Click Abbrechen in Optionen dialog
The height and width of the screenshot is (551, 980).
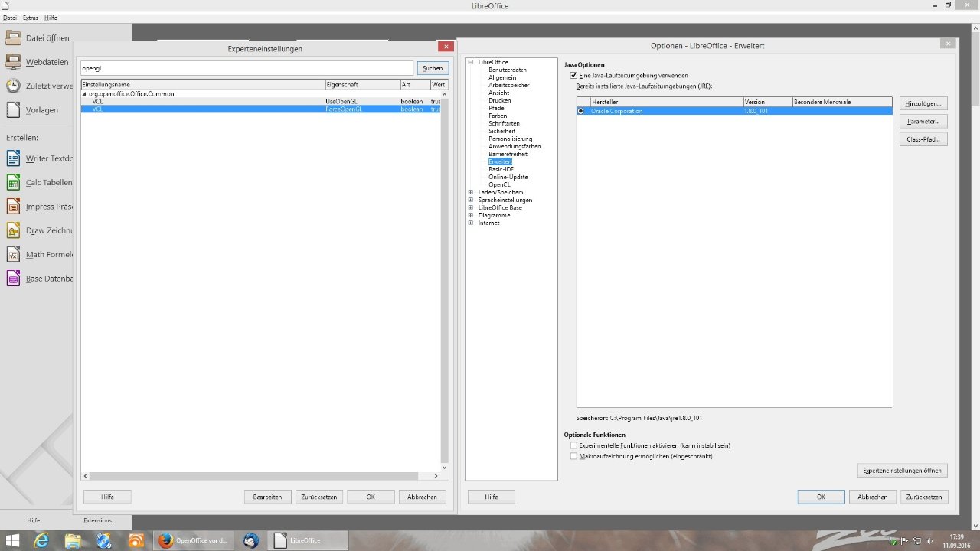coord(873,497)
